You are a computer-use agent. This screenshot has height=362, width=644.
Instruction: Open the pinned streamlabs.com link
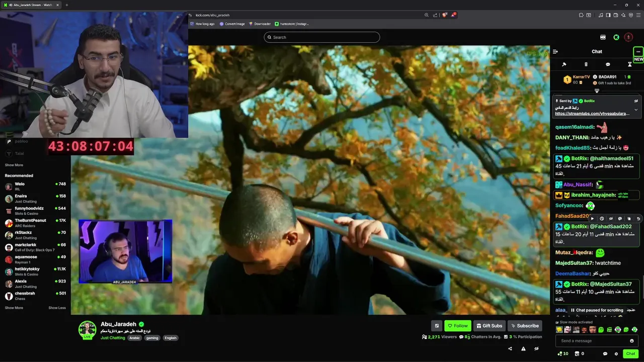coord(592,114)
